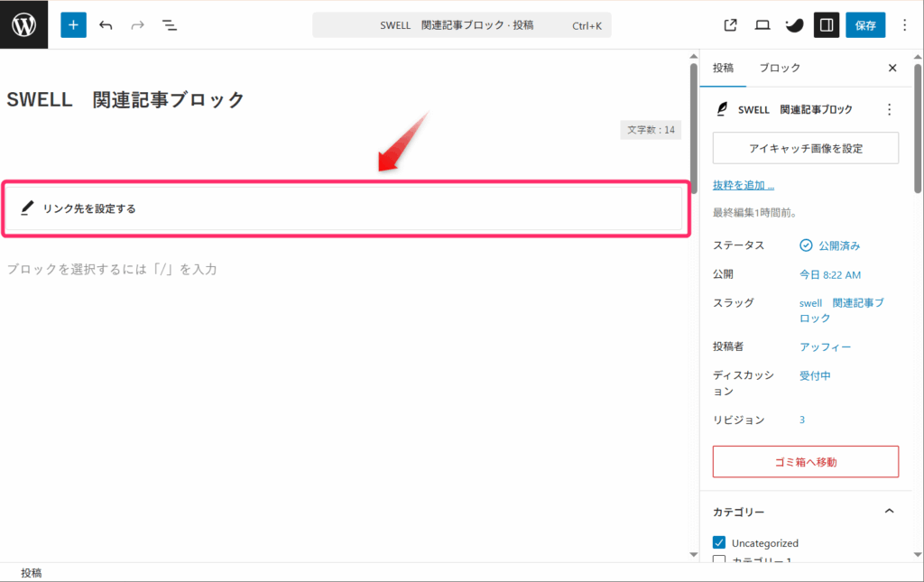Close the settings sidebar
The width and height of the screenshot is (924, 582).
click(x=892, y=68)
